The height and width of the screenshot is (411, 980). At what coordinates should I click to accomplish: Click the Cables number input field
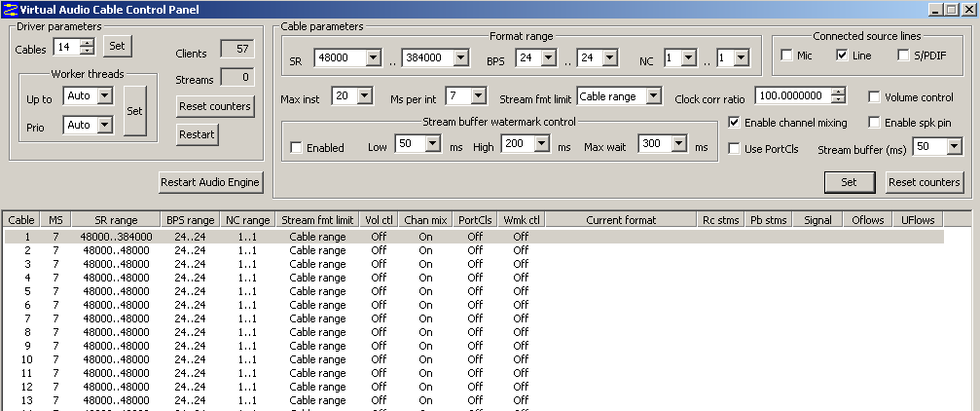point(67,47)
